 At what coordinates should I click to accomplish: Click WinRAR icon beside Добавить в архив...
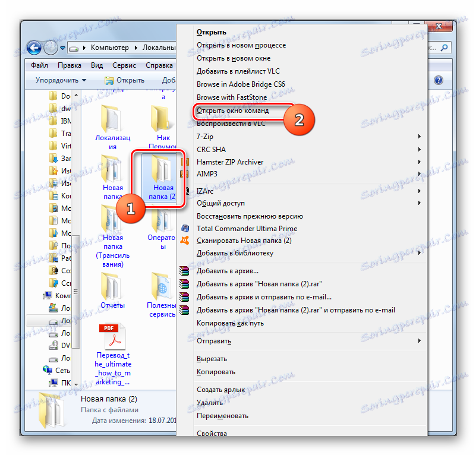coord(184,271)
